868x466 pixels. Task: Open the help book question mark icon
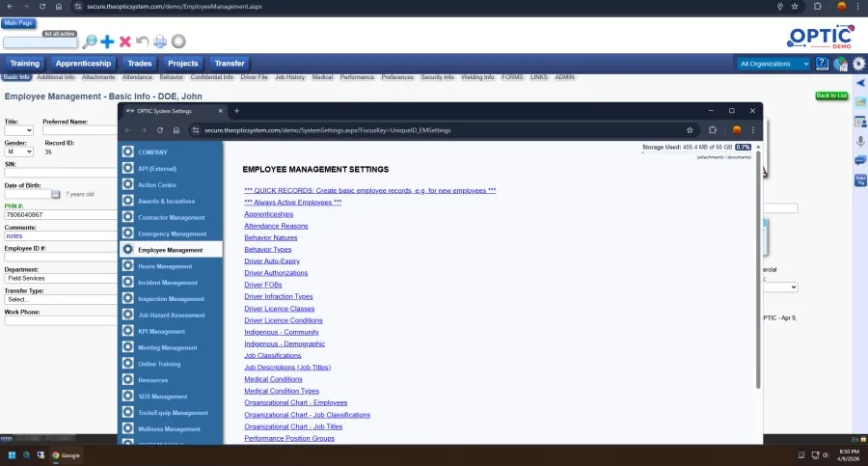click(x=822, y=63)
